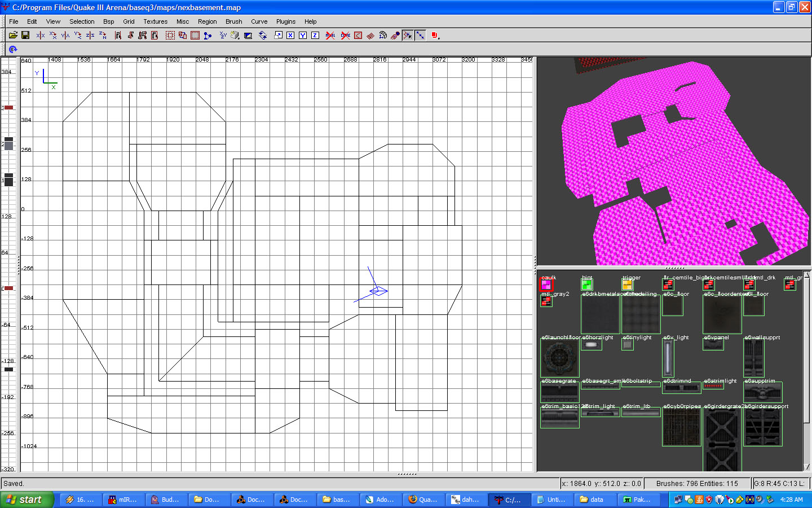Click the Select Touching icon
This screenshot has height=508, width=812.
pos(130,35)
